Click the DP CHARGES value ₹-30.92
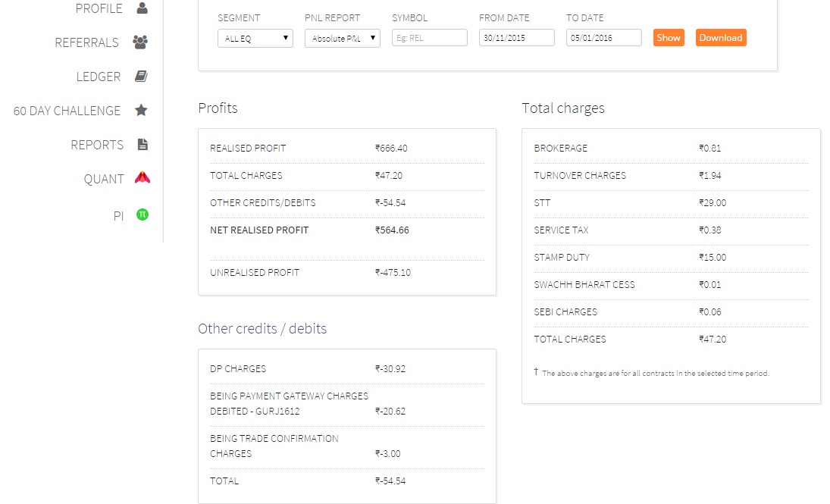 pyautogui.click(x=390, y=369)
